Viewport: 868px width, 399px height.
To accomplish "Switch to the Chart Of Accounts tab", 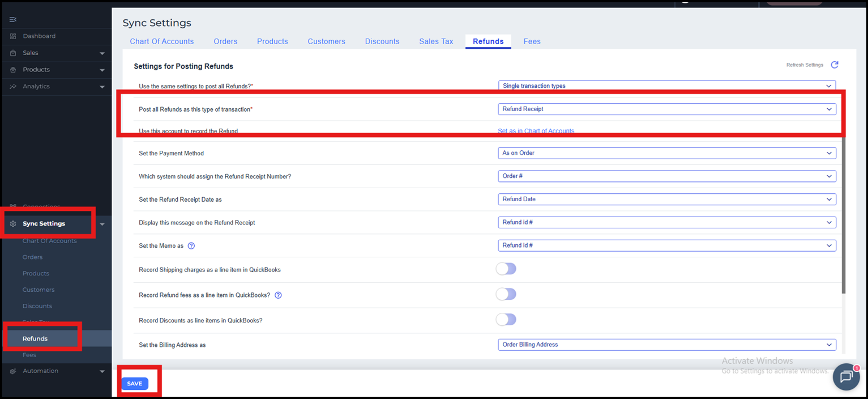I will (161, 41).
